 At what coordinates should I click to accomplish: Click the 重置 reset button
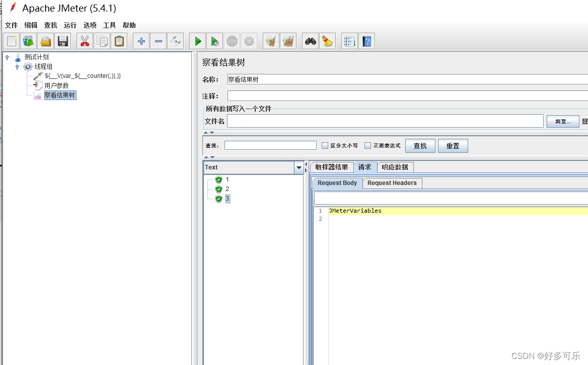453,146
